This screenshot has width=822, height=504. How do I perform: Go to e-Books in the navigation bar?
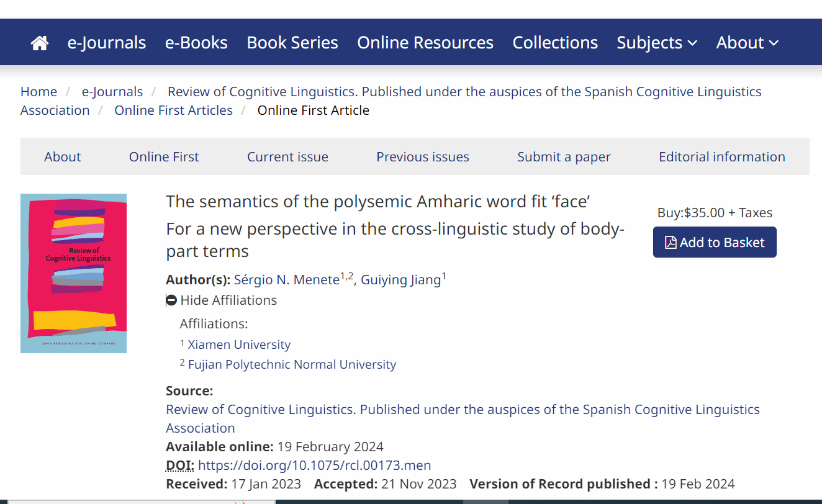point(196,43)
